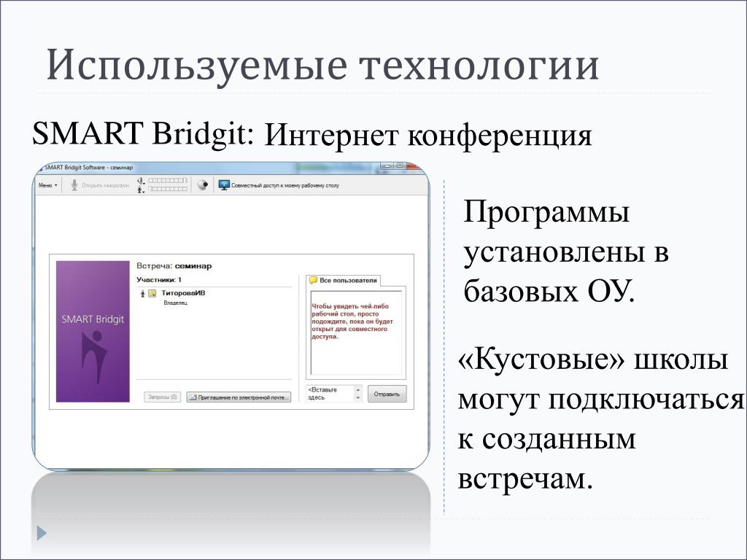747x560 pixels.
Task: Adjust the speaker volume level bar
Action: point(167,181)
